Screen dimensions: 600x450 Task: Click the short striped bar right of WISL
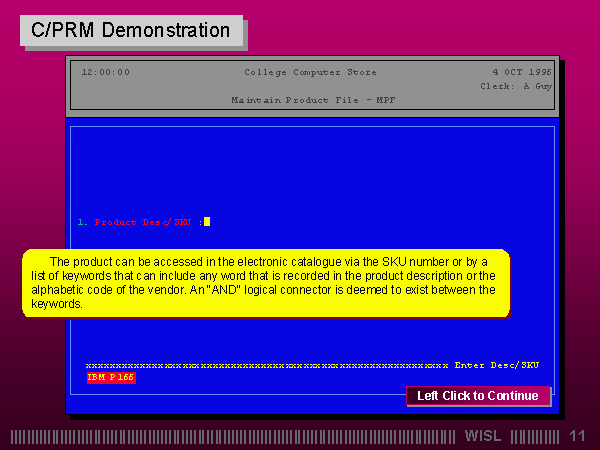click(534, 436)
